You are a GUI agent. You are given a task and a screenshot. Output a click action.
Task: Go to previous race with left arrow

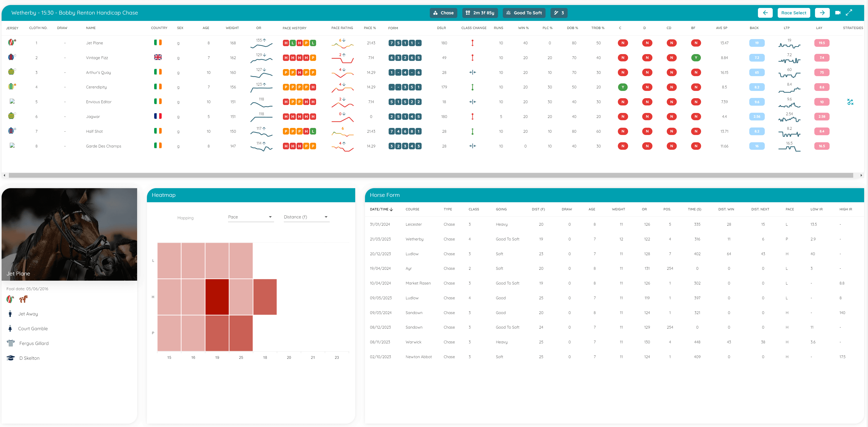(x=765, y=13)
